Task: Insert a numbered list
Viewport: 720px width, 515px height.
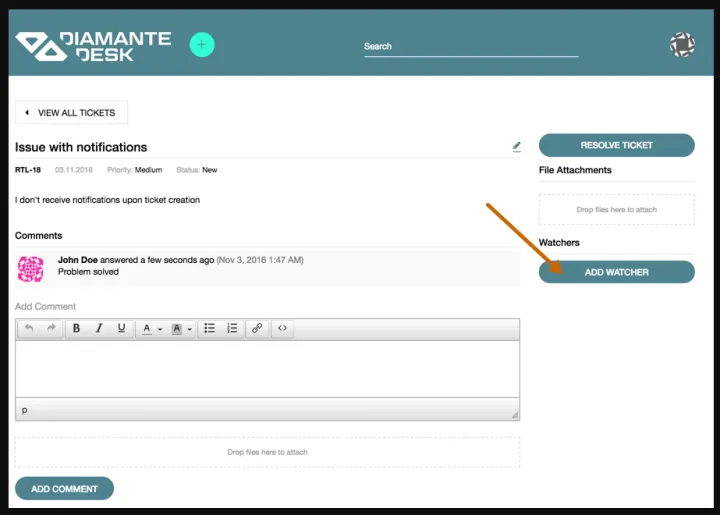Action: [232, 328]
